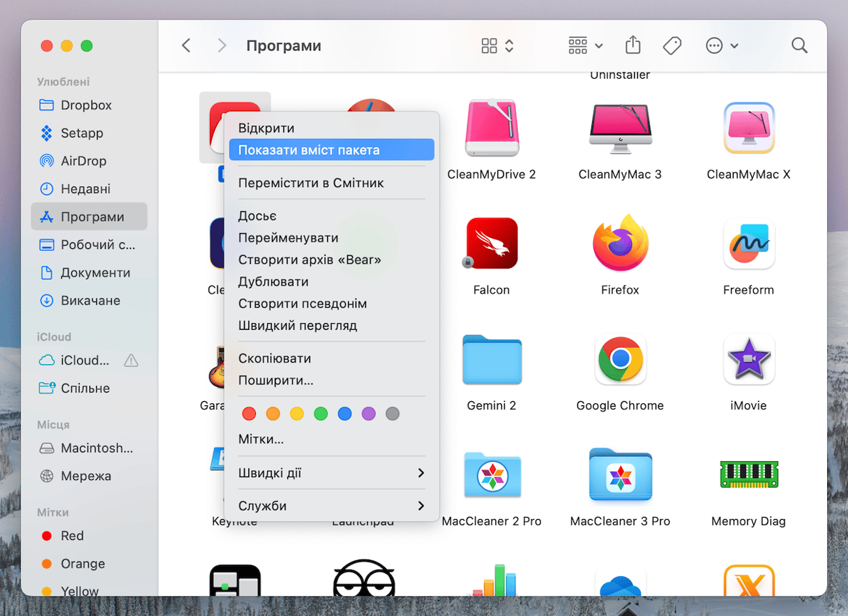Viewport: 848px width, 616px height.
Task: Choose Досьє in the context menu
Action: coord(331,216)
